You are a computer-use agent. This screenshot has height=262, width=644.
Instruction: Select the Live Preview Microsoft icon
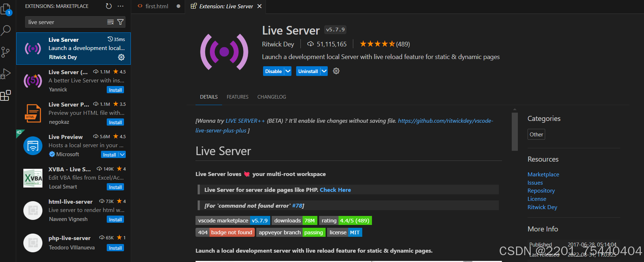tap(33, 145)
